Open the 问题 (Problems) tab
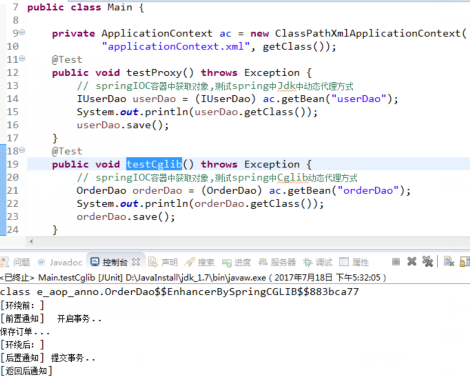 coord(15,262)
